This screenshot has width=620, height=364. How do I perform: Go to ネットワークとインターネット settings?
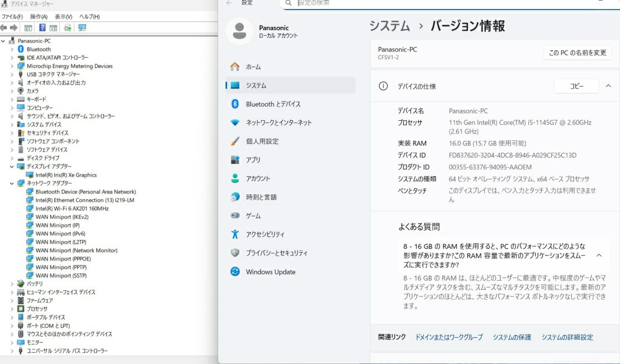coord(278,122)
